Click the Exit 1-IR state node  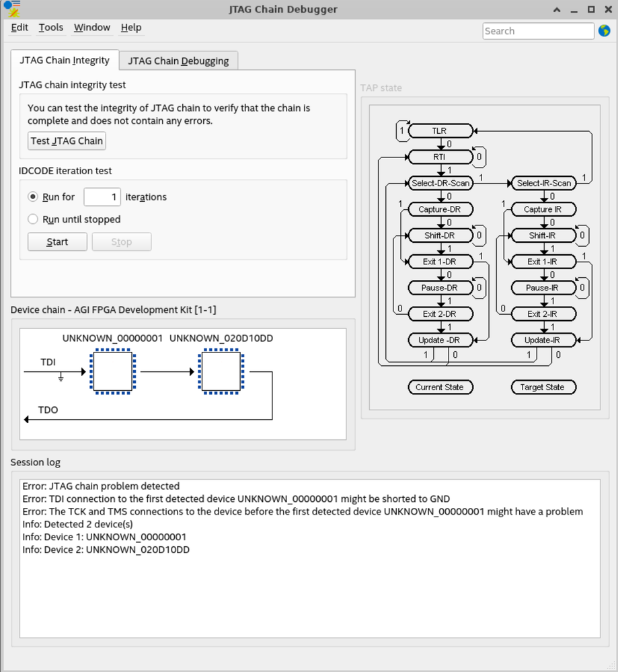point(544,262)
